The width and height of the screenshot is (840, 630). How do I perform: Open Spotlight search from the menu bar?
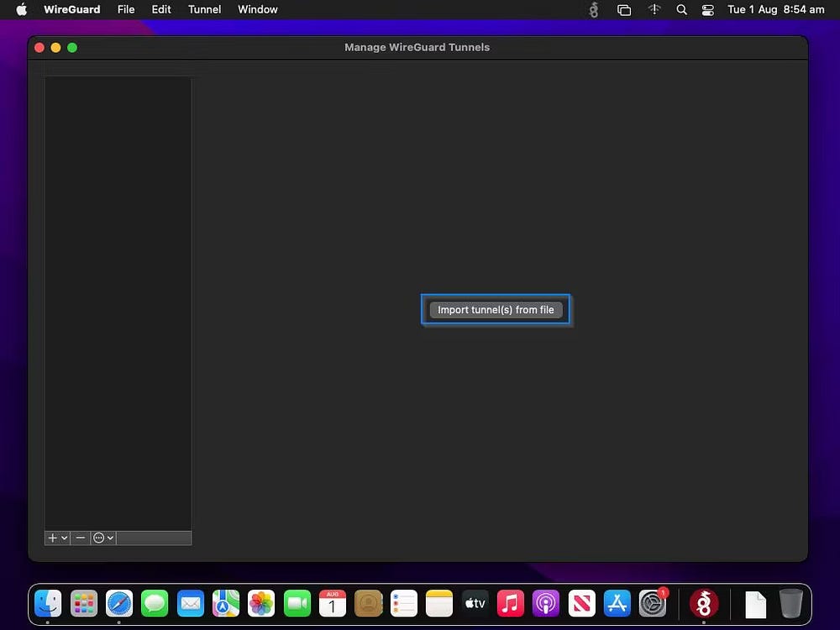(681, 9)
